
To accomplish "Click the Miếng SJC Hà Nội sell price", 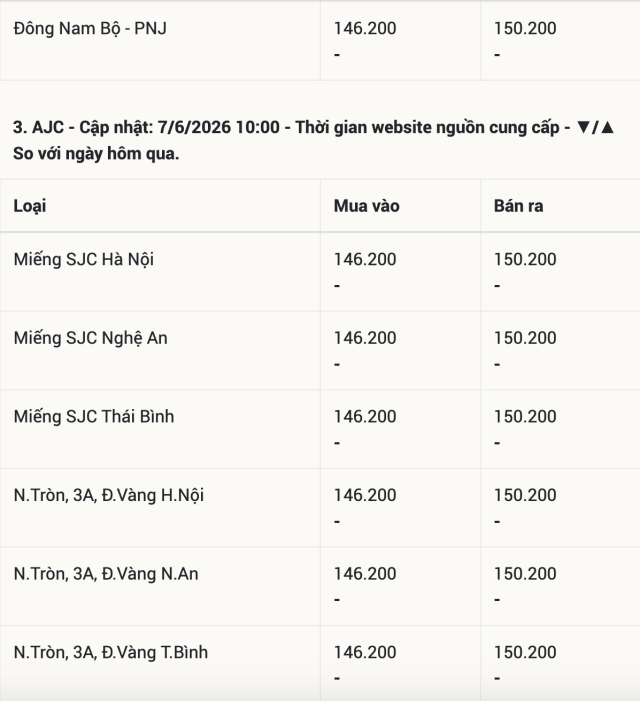I will (x=525, y=259).
